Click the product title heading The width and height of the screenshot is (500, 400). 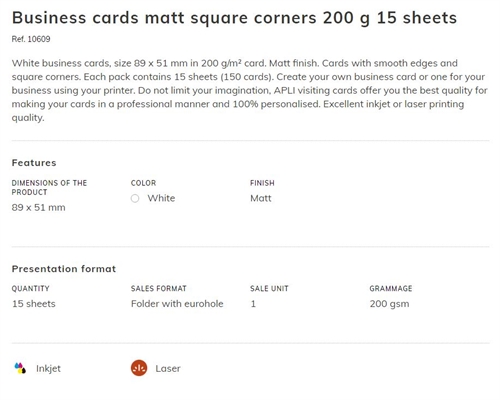click(x=234, y=18)
